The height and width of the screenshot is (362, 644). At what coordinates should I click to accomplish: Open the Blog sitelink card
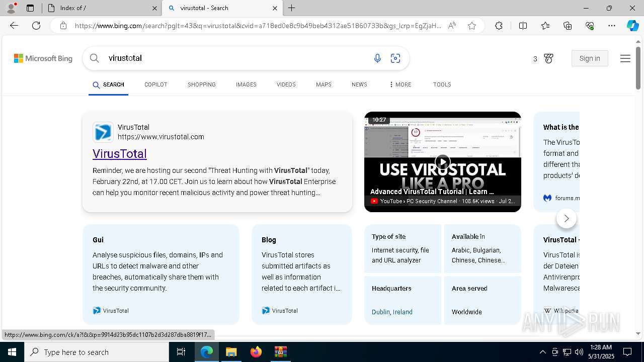(302, 274)
